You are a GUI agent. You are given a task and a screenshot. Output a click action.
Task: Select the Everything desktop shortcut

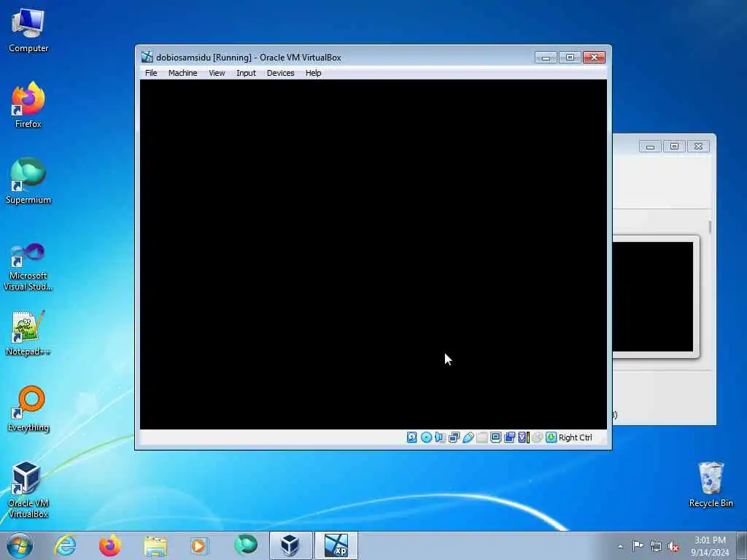(28, 408)
